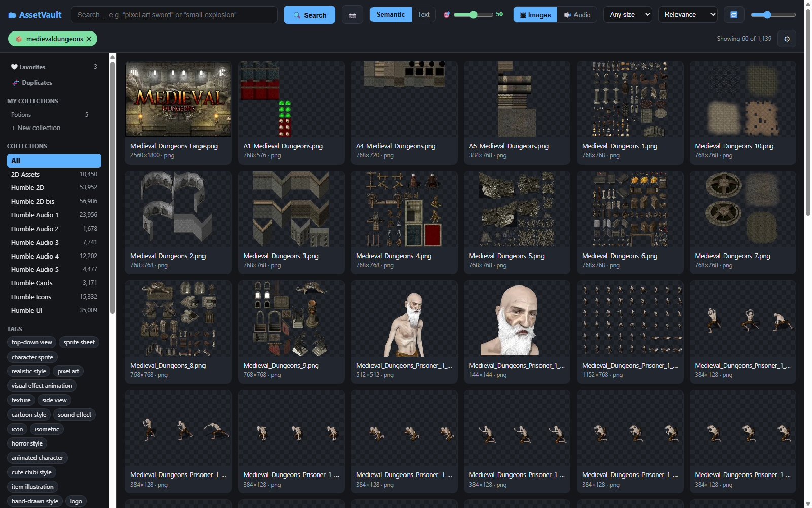812x508 pixels.
Task: Create a new collection
Action: click(36, 128)
